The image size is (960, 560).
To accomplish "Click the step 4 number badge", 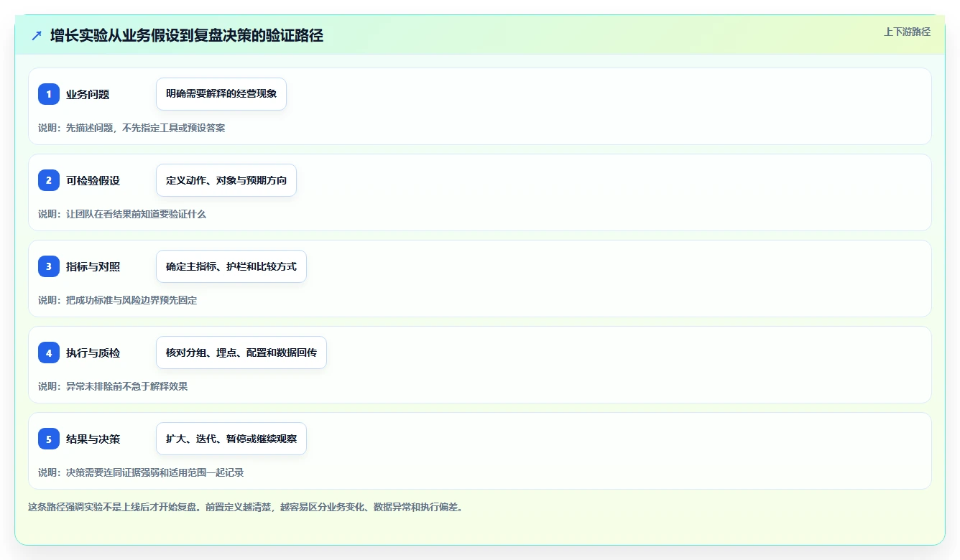I will coord(49,353).
